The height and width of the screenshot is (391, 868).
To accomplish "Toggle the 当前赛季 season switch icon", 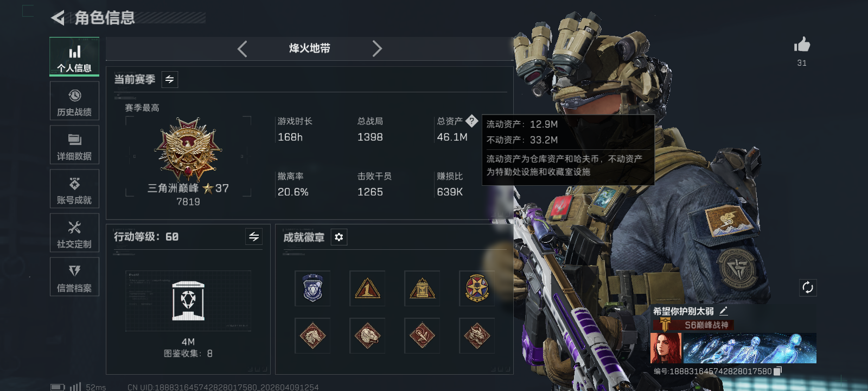I will tap(170, 80).
